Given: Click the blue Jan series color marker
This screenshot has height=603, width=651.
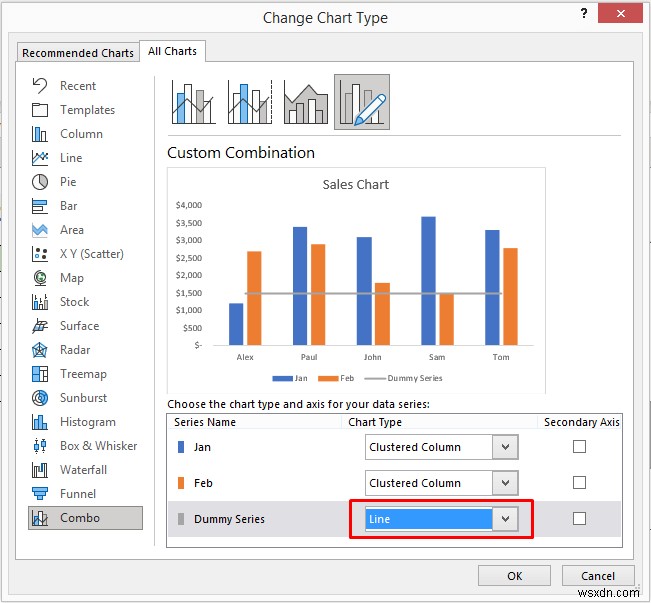Looking at the screenshot, I should pos(181,447).
